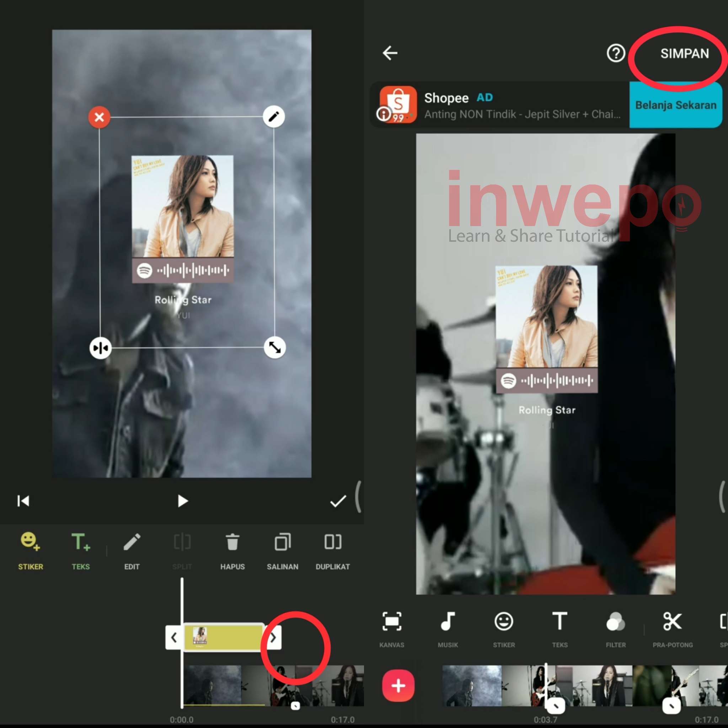This screenshot has width=728, height=728.
Task: Open Shopee ad via Belanja Sekarang
Action: click(675, 105)
